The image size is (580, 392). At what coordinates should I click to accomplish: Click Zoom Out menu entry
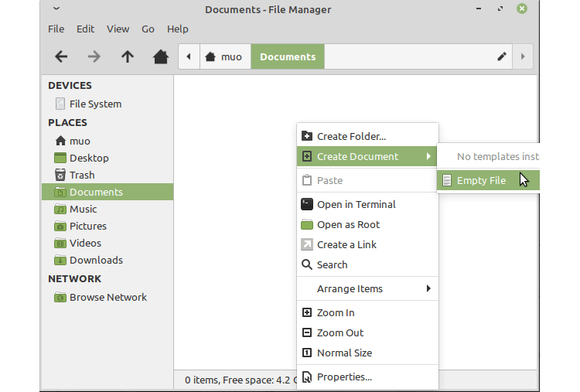click(340, 332)
